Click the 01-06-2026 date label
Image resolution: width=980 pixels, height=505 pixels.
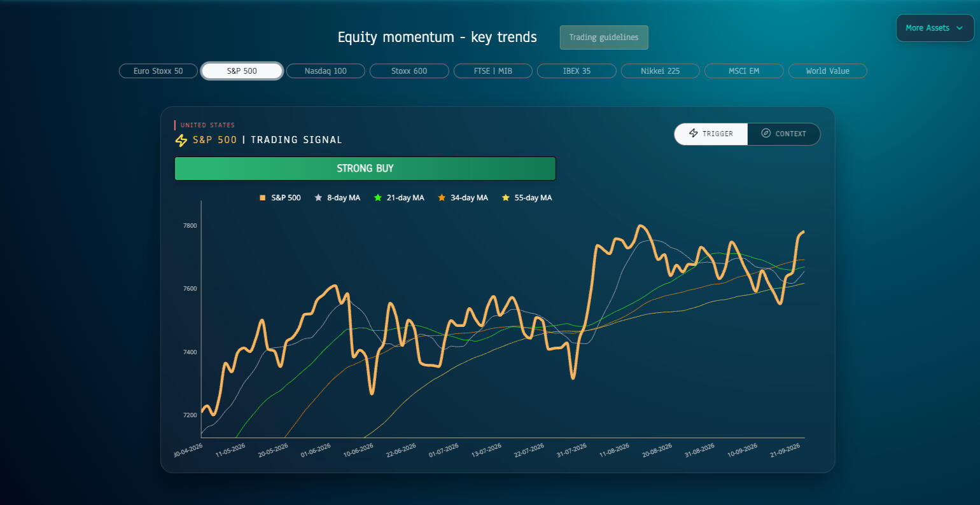coord(316,450)
